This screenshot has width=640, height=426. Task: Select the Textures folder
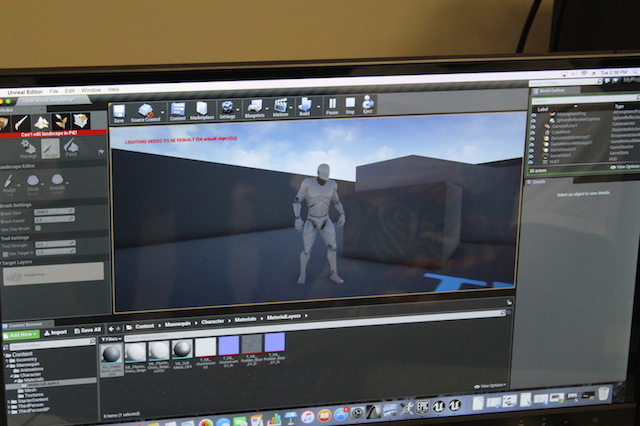[x=31, y=395]
